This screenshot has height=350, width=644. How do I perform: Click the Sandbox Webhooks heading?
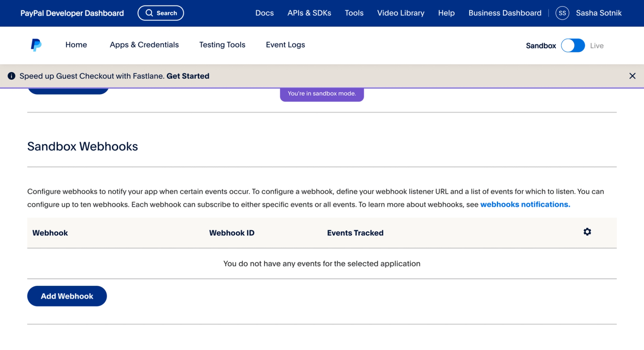[x=83, y=146]
